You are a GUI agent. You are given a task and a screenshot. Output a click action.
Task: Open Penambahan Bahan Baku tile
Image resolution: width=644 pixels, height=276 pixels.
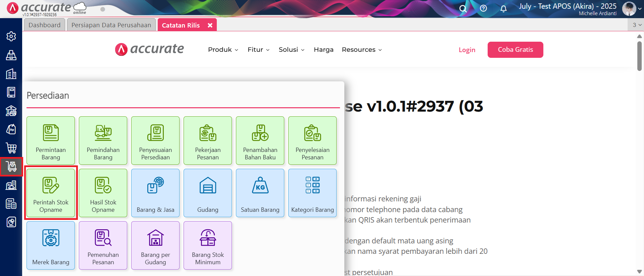[260, 141]
